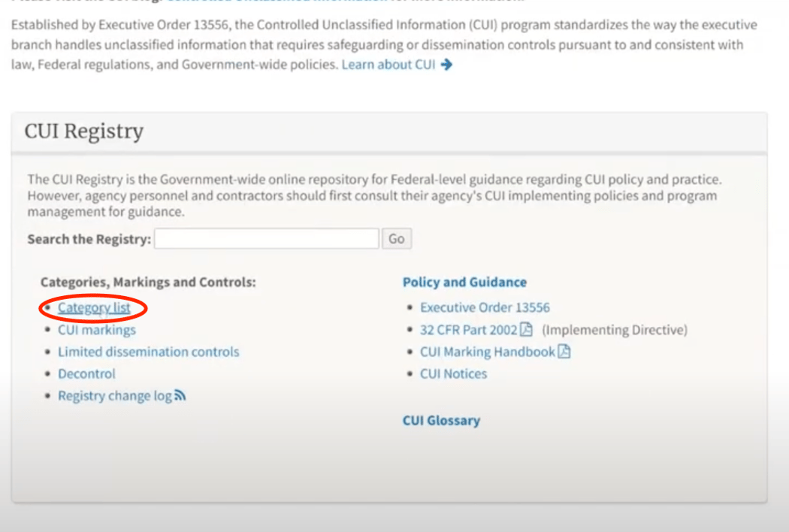Click the arrow icon after Learn about CUI
789x532 pixels.
click(447, 65)
